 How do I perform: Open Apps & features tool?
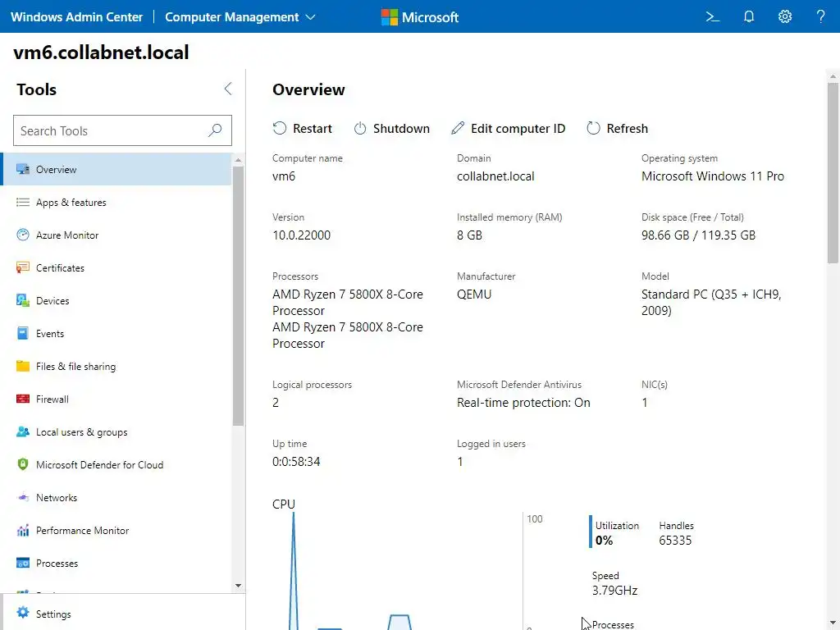pos(116,202)
